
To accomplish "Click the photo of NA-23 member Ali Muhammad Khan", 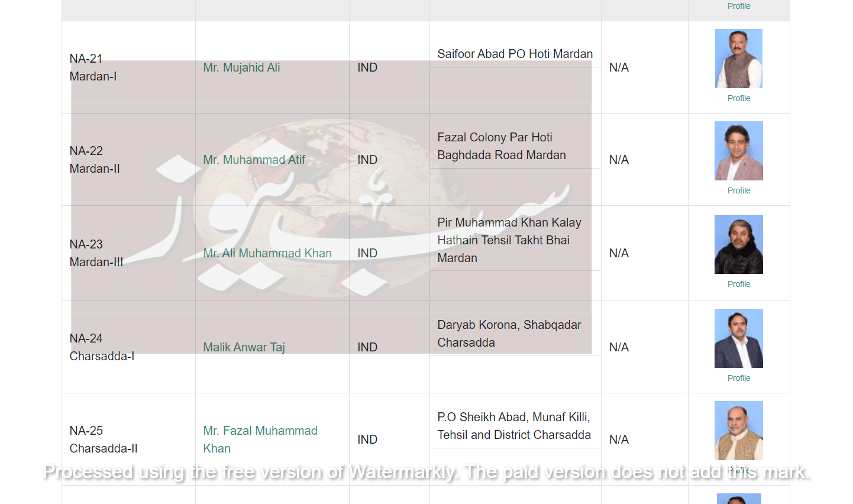I will (739, 244).
